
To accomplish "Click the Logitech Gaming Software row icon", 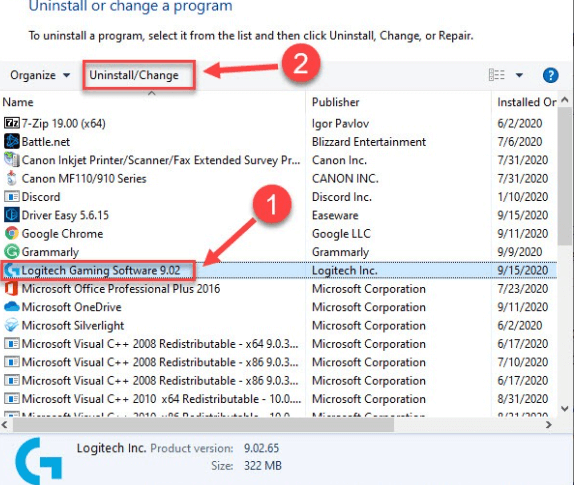I will pos(12,270).
